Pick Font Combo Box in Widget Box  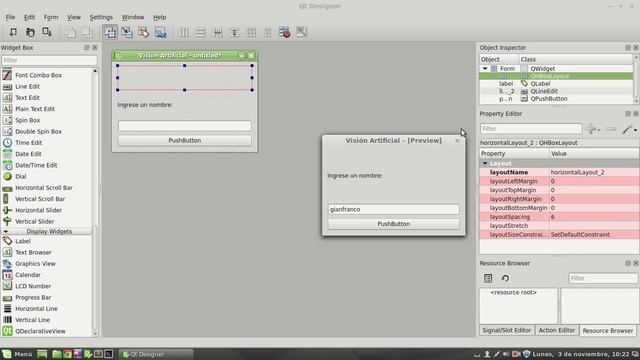tap(38, 75)
